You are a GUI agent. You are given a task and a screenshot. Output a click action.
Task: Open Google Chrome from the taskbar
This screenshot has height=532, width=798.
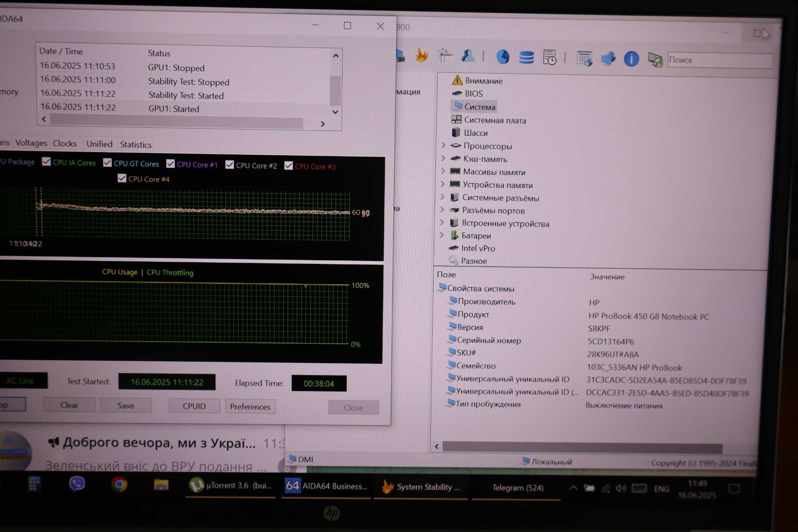click(x=119, y=485)
